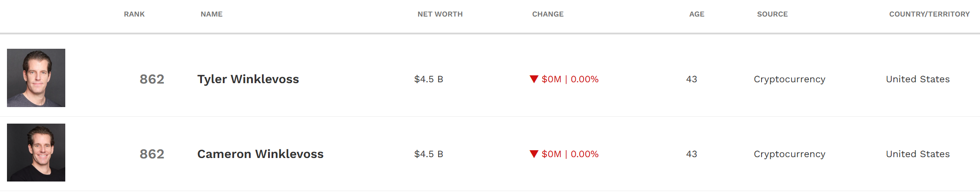
Task: Click Tyler Winklevoss's $4.5 B net worth
Action: [429, 79]
